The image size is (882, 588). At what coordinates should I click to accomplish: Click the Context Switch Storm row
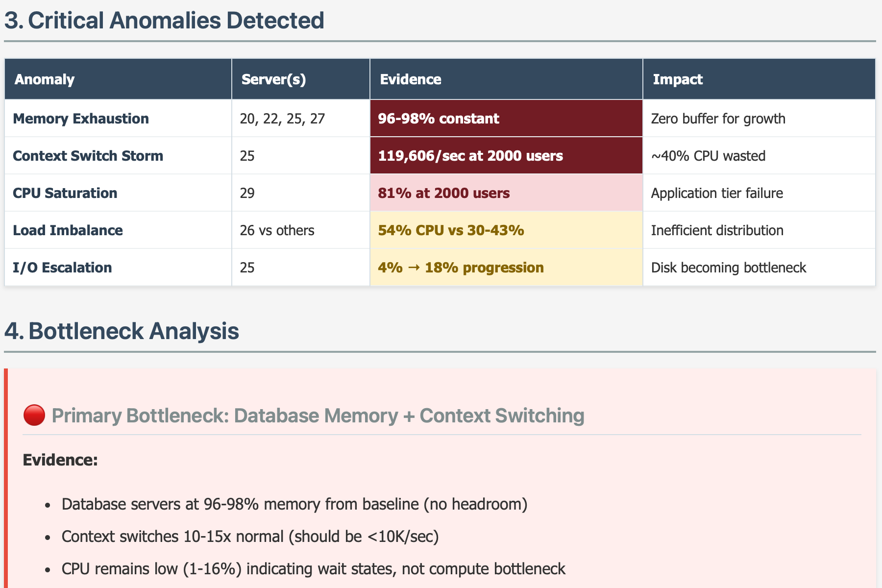pyautogui.click(x=88, y=156)
